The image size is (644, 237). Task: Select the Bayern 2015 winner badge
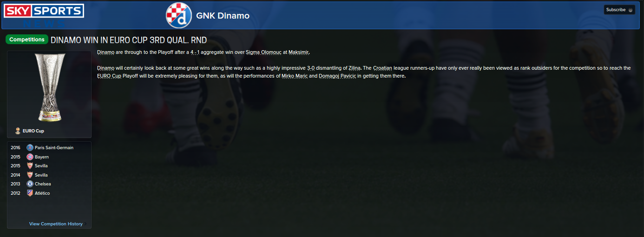[x=30, y=157]
